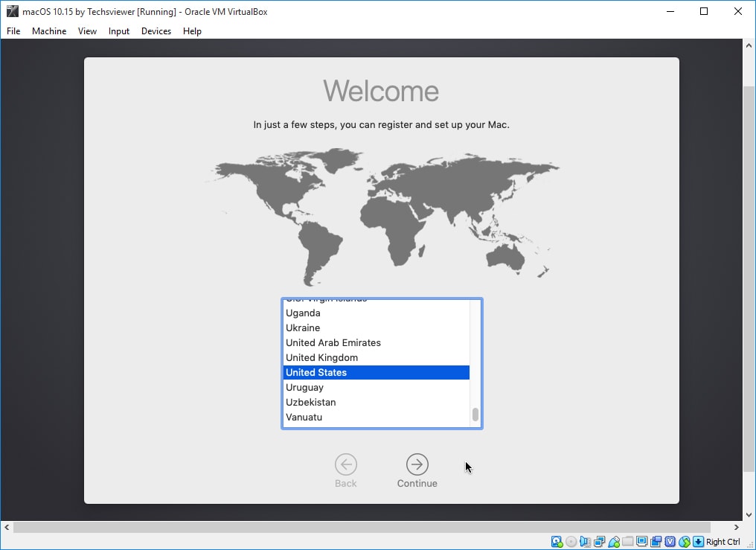The height and width of the screenshot is (550, 756).
Task: Open the audio status icon
Action: 586,541
